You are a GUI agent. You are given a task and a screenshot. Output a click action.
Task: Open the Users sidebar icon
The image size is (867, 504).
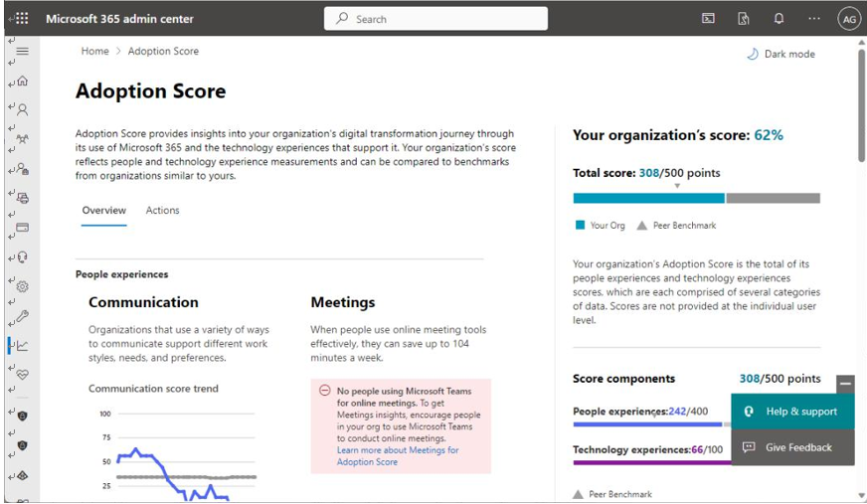point(22,110)
